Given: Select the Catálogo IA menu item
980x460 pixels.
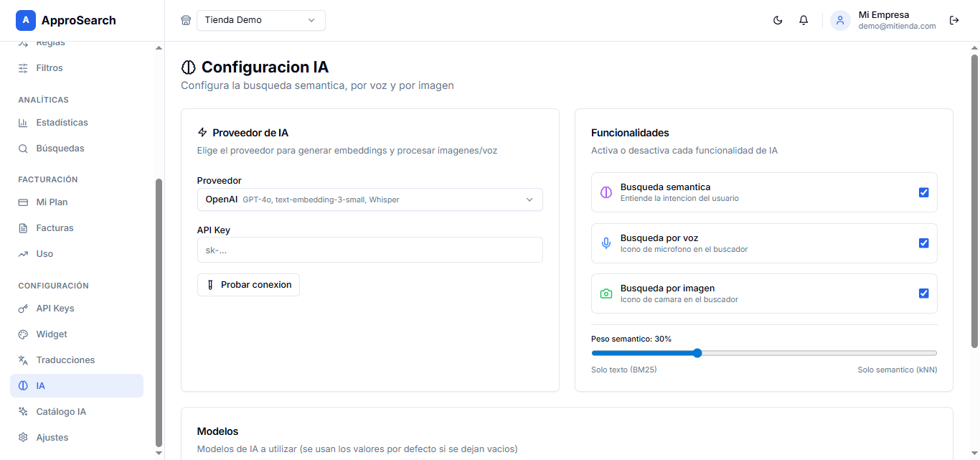Looking at the screenshot, I should [x=77, y=412].
